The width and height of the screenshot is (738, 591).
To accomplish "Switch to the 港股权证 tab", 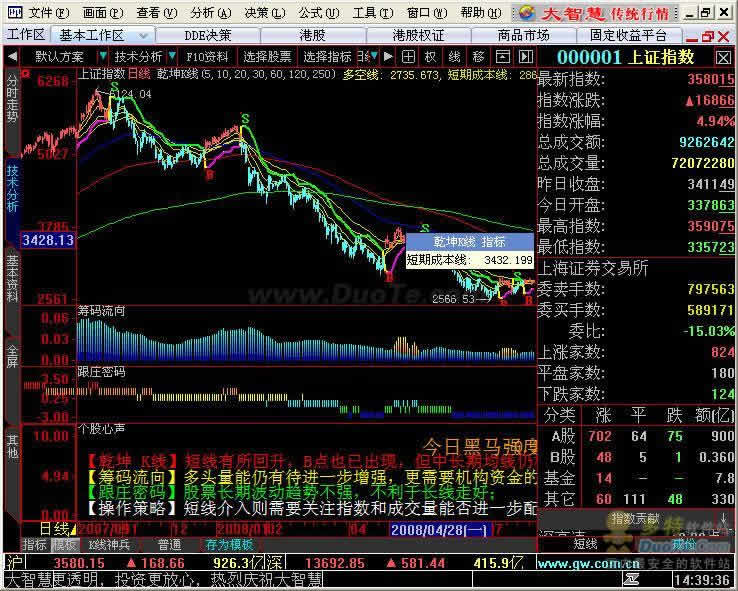I will tap(418, 34).
